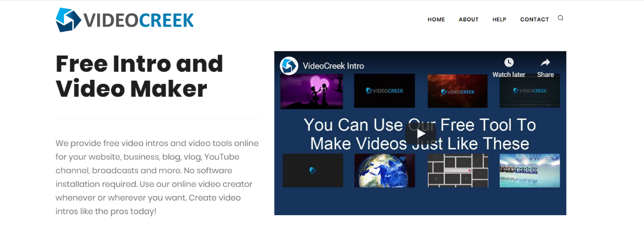Select the red nebula VideoCreek thumbnail
The image size is (644, 252).
coord(458,91)
